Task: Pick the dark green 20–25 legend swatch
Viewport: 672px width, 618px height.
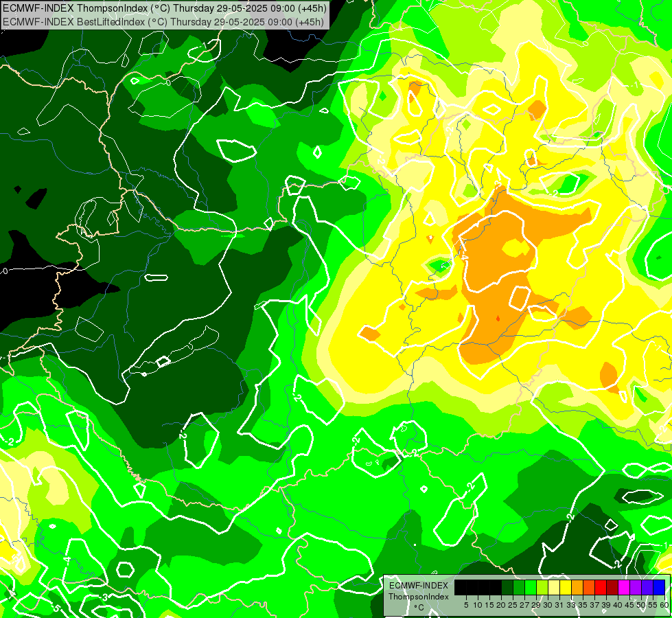Action: 507,587
